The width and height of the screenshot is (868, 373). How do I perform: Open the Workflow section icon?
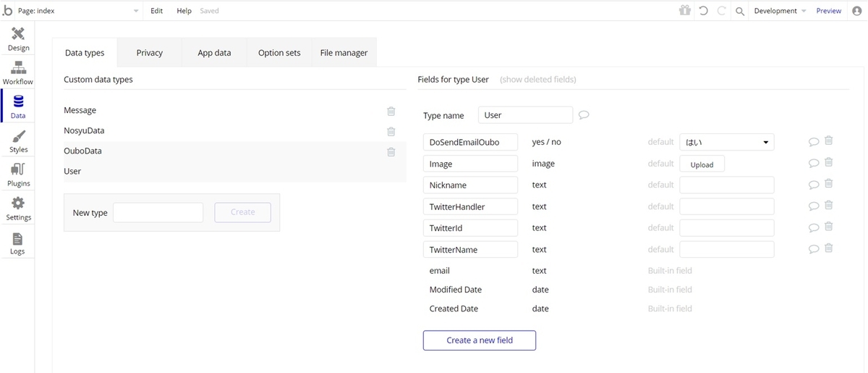tap(18, 68)
